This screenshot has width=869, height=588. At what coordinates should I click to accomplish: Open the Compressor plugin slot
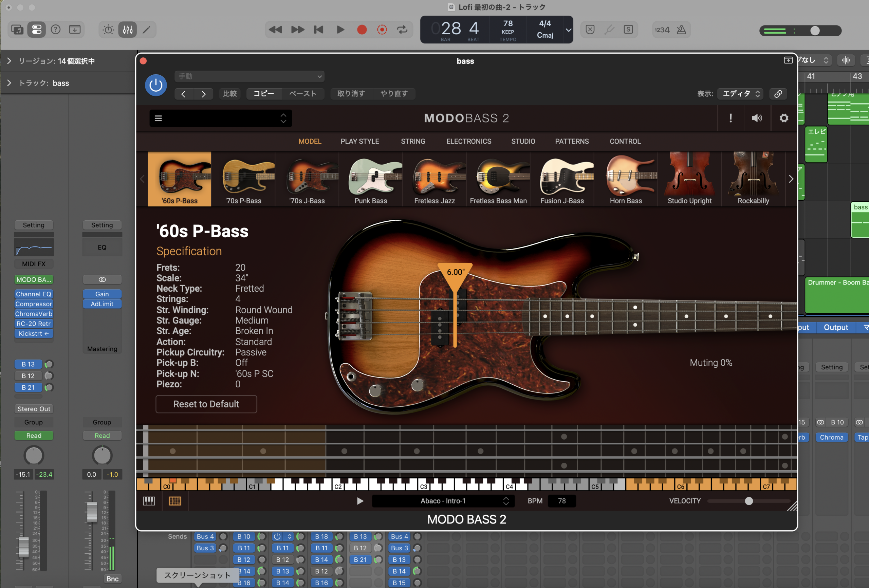pos(34,304)
